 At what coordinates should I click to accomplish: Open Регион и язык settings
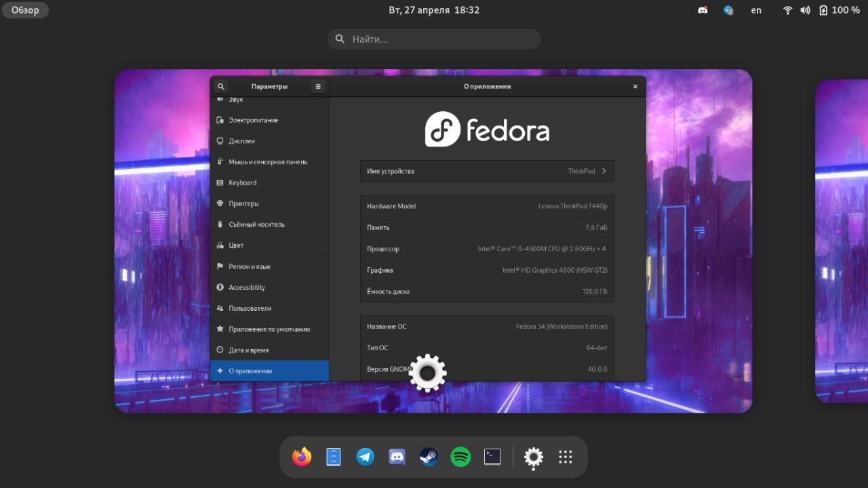pos(269,266)
